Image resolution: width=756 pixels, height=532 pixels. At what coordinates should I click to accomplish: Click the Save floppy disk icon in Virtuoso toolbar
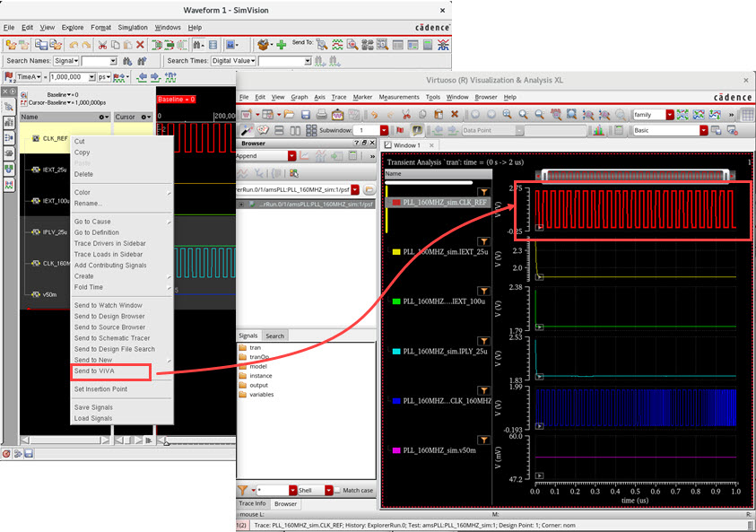click(305, 115)
